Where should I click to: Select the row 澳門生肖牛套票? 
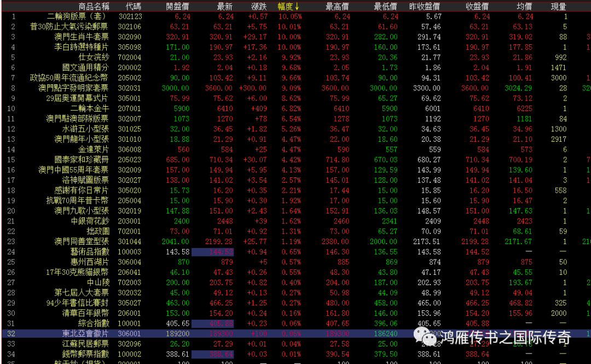pos(296,37)
